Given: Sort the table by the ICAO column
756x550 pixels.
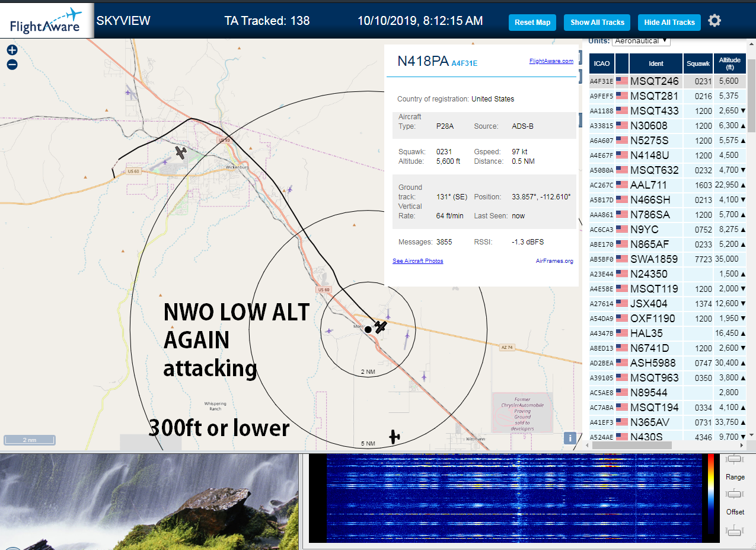Looking at the screenshot, I should 601,63.
